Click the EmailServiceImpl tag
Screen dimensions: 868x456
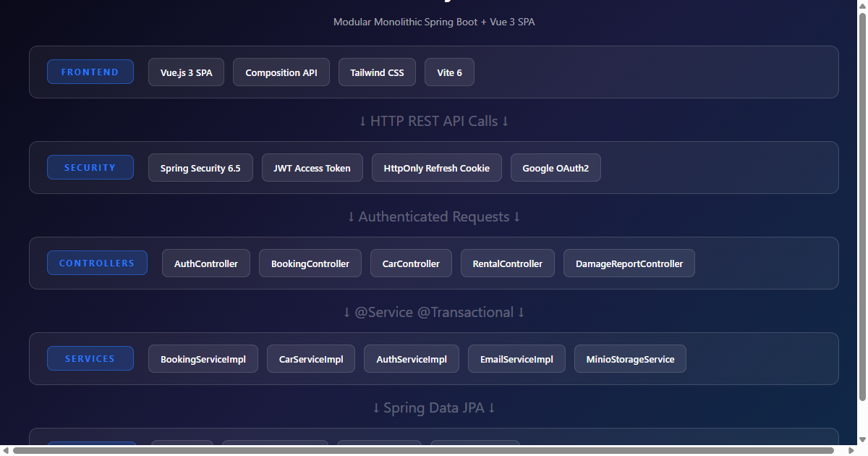point(516,359)
